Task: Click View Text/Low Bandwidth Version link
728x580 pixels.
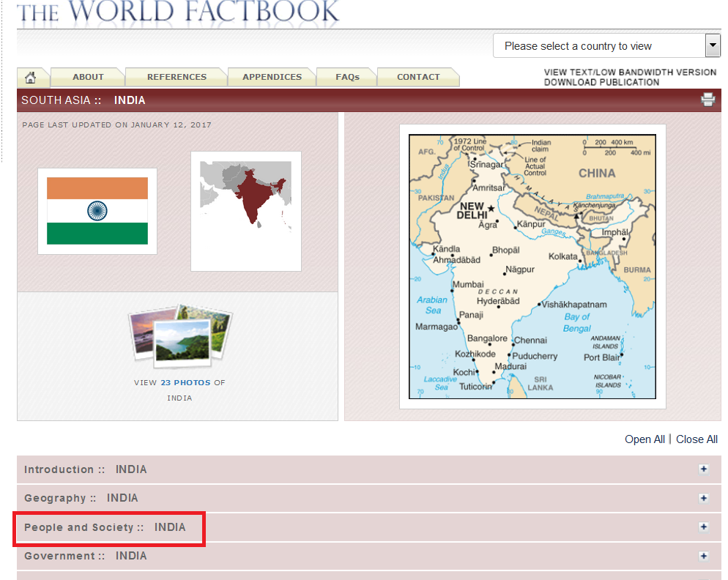Action: tap(630, 72)
